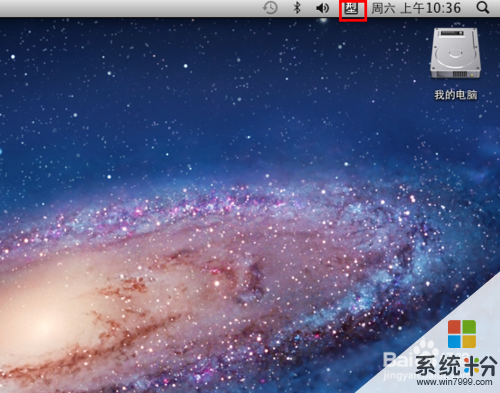
Task: Click the blue square of the watermark logo
Action: [454, 341]
